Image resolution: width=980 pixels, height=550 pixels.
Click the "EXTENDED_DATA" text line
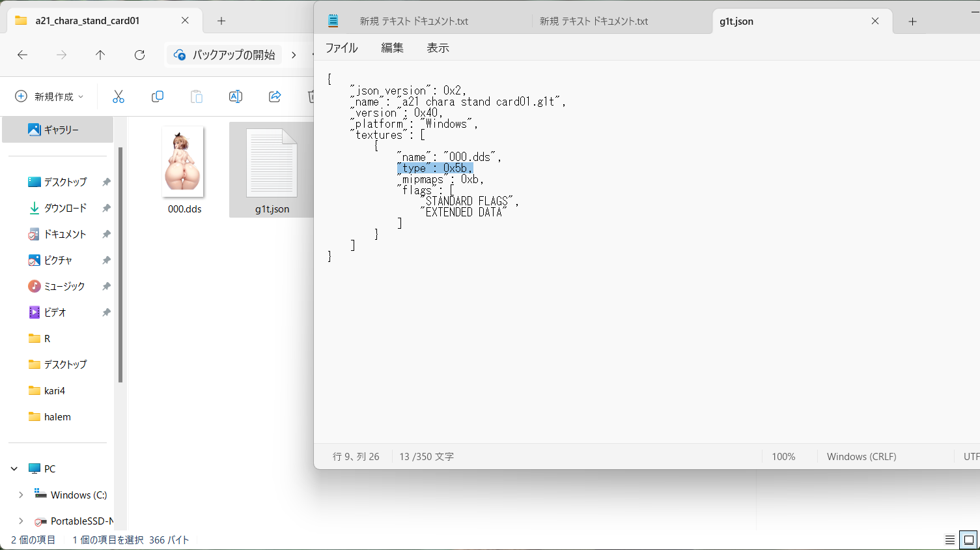[464, 212]
